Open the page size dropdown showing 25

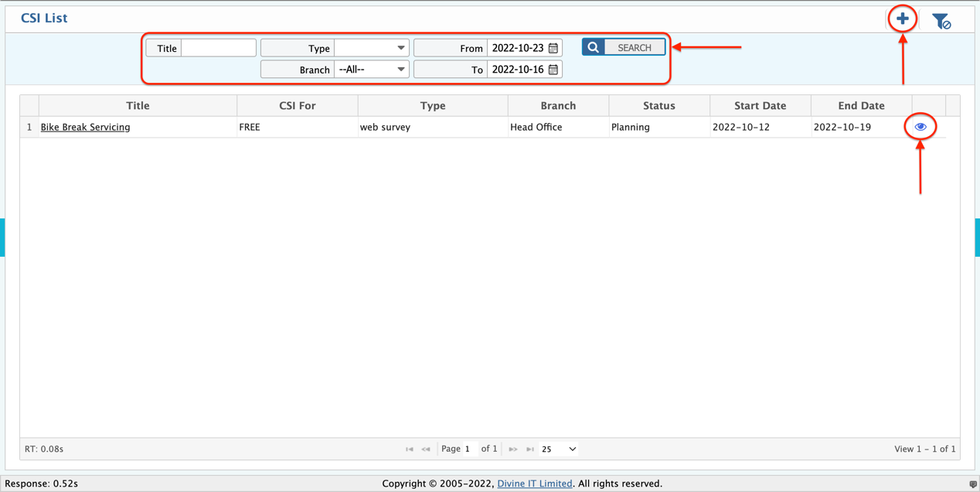(560, 449)
